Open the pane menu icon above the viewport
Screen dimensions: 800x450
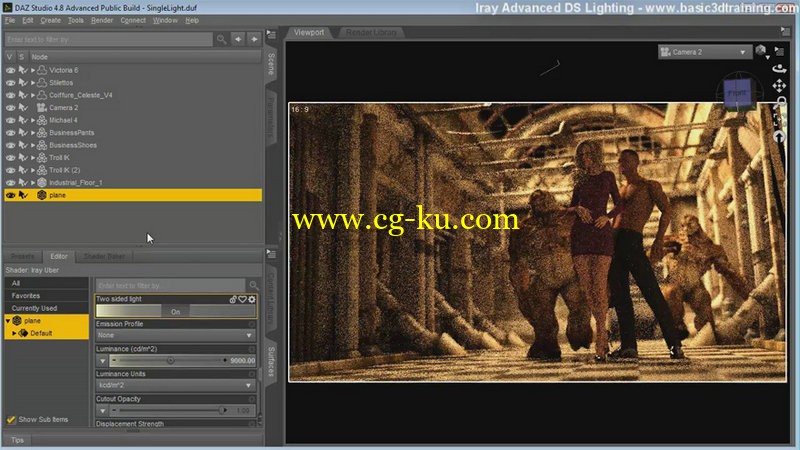tap(785, 31)
